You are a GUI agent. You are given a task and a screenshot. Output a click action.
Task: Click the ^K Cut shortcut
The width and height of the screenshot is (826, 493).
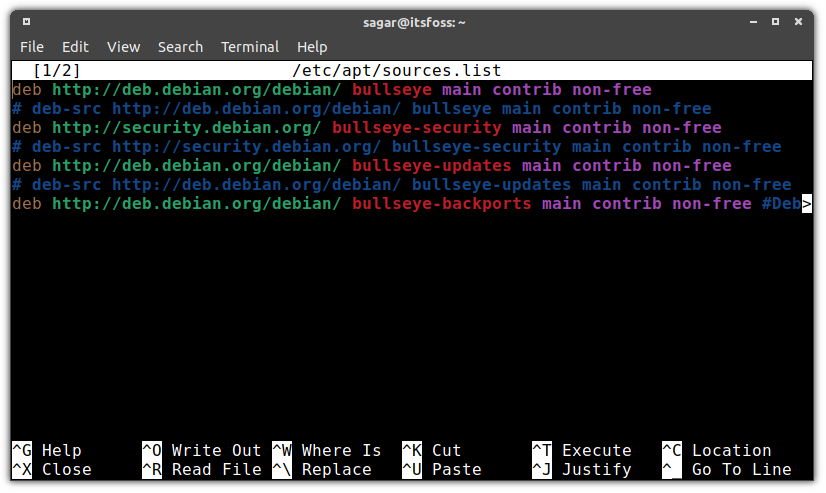point(431,450)
